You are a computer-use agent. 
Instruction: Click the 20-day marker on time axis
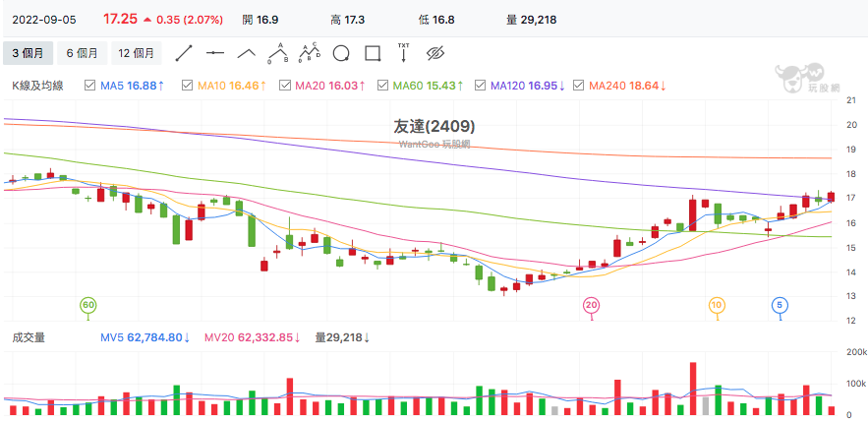[x=592, y=305]
